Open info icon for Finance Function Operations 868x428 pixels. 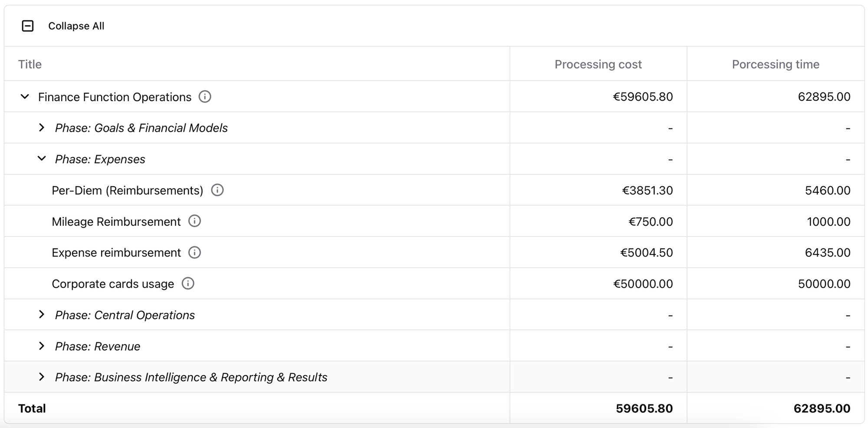pos(205,96)
